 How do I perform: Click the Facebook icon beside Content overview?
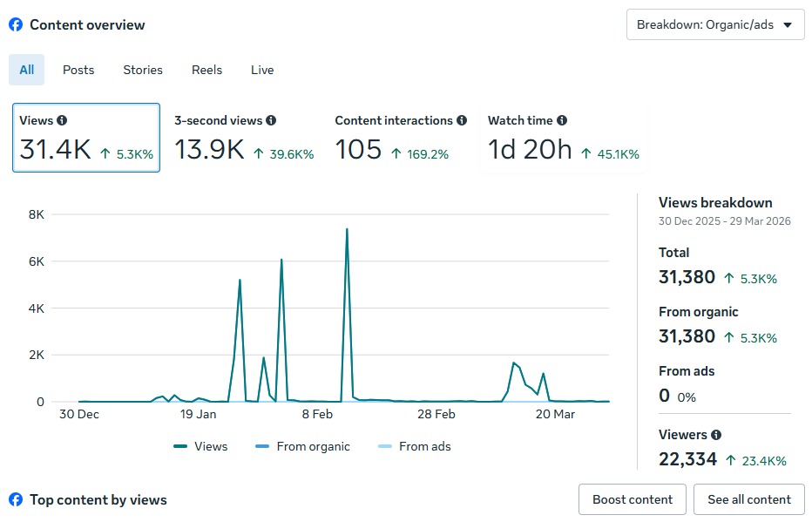tap(16, 25)
